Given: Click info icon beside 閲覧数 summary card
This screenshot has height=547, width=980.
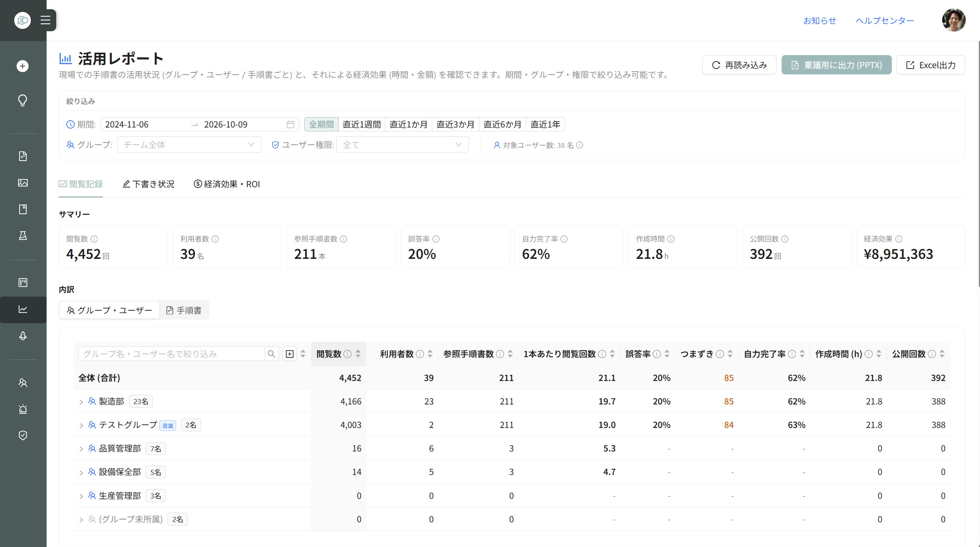Looking at the screenshot, I should coord(94,239).
